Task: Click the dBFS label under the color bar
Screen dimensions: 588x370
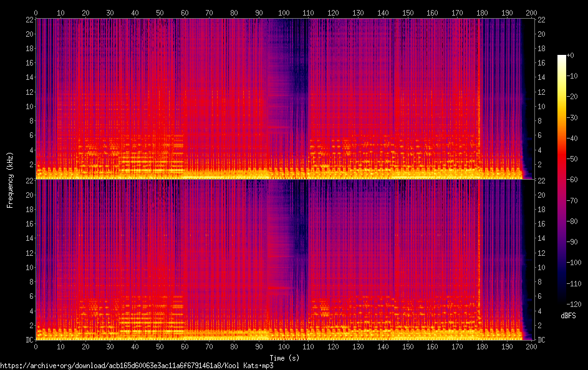Action: (567, 316)
